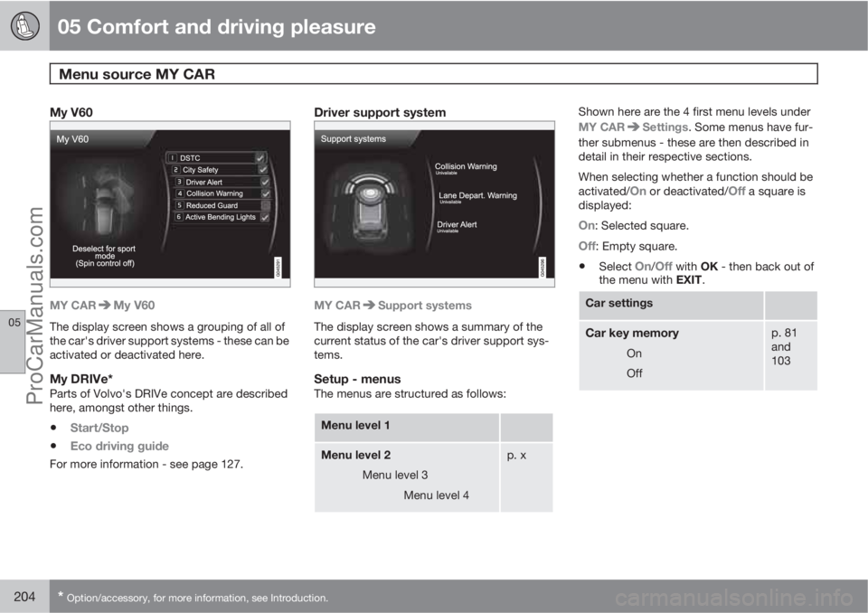Toggle the Reduced Guard checkbox
The image size is (868, 613).
tap(266, 205)
